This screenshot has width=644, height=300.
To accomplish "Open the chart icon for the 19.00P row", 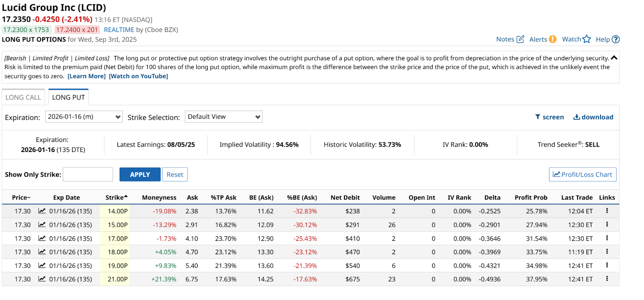I will [x=42, y=265].
